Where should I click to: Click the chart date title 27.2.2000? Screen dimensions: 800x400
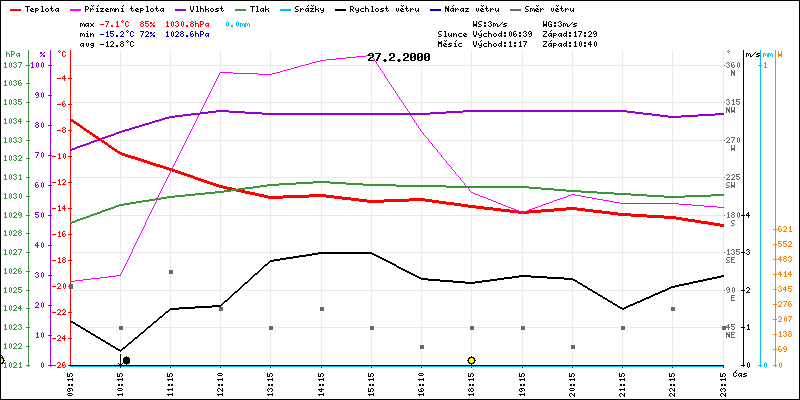click(x=398, y=57)
